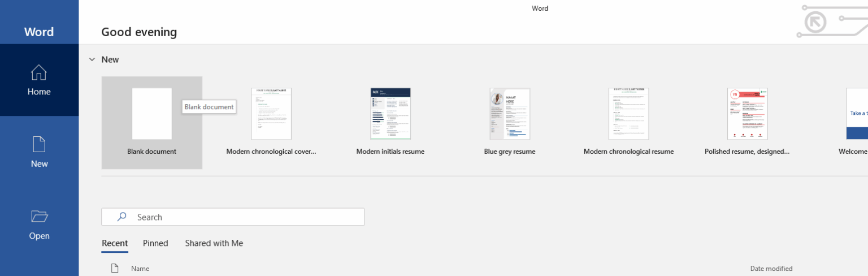Collapse the New section chevron
Screen dimensions: 868x276
[92, 59]
